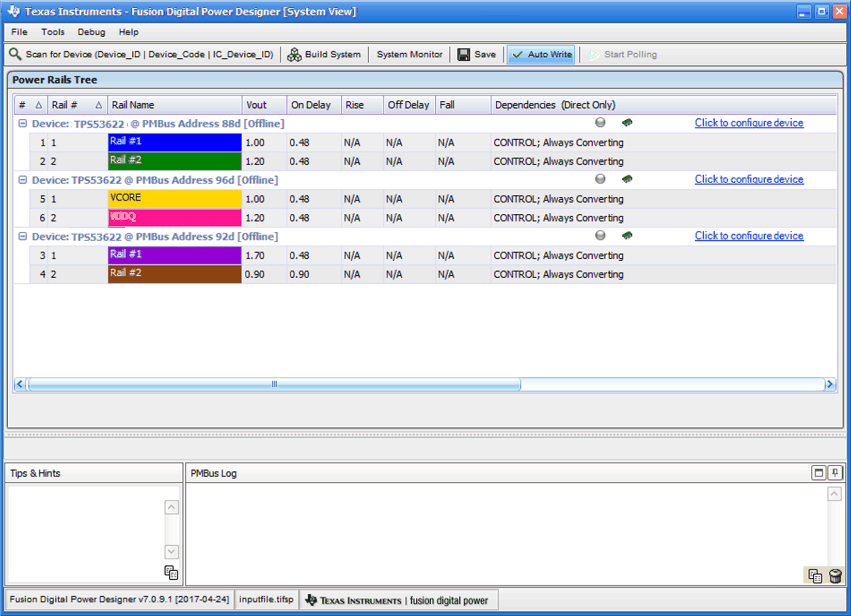Pin the PMBus Log panel
The image size is (851, 616).
pos(835,472)
